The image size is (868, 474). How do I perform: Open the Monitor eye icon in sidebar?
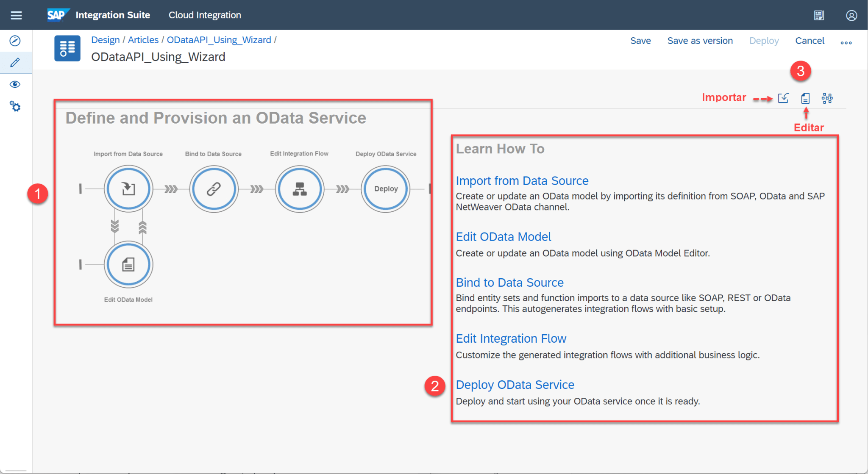click(15, 84)
